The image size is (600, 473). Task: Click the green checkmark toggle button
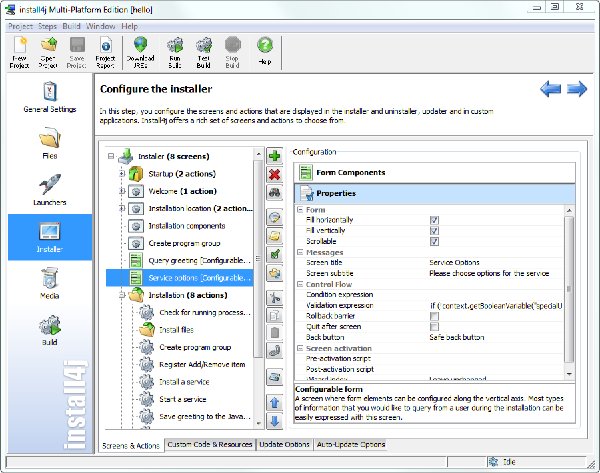pos(274,254)
